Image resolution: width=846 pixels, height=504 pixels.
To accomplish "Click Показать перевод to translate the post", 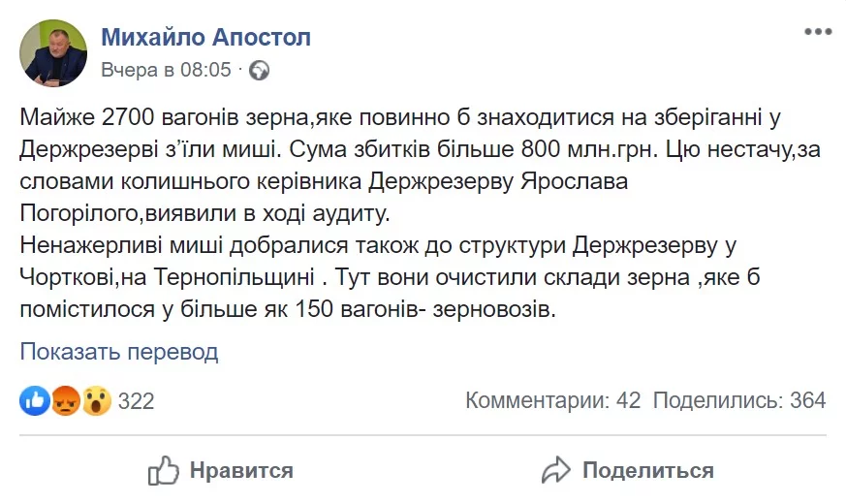I will (x=119, y=352).
